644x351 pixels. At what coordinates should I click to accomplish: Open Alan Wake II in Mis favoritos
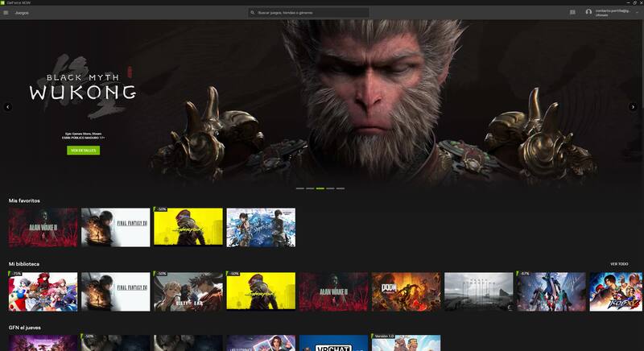[x=43, y=227]
